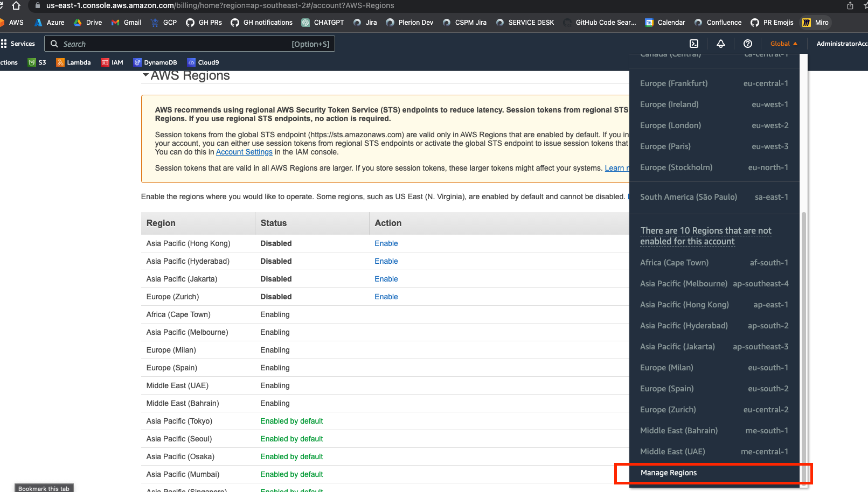This screenshot has width=868, height=492.
Task: Select Europe (London) eu-west-2 region
Action: point(714,125)
